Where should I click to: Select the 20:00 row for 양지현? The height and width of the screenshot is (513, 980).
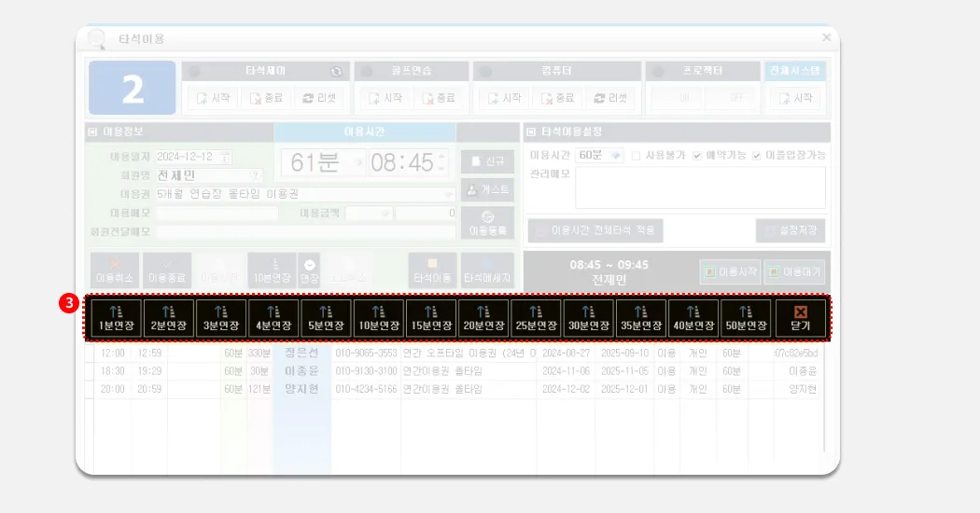coord(455,389)
